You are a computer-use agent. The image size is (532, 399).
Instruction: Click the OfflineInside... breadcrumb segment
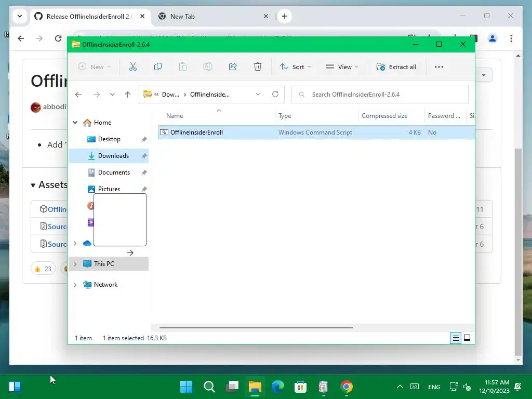(210, 95)
